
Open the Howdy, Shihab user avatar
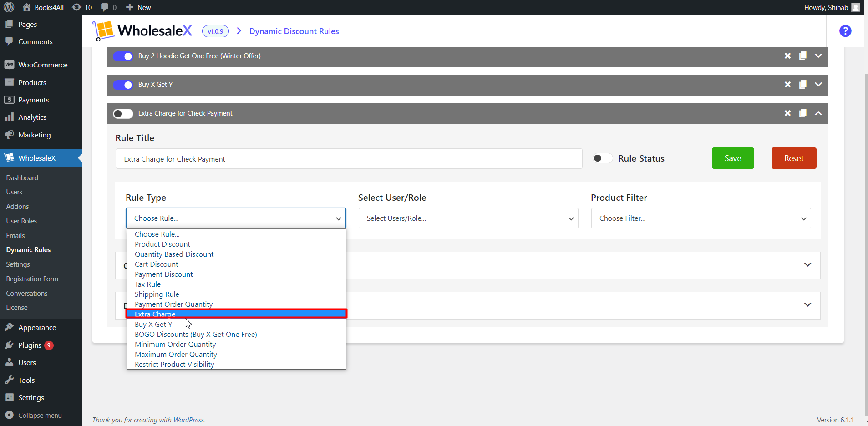click(856, 7)
